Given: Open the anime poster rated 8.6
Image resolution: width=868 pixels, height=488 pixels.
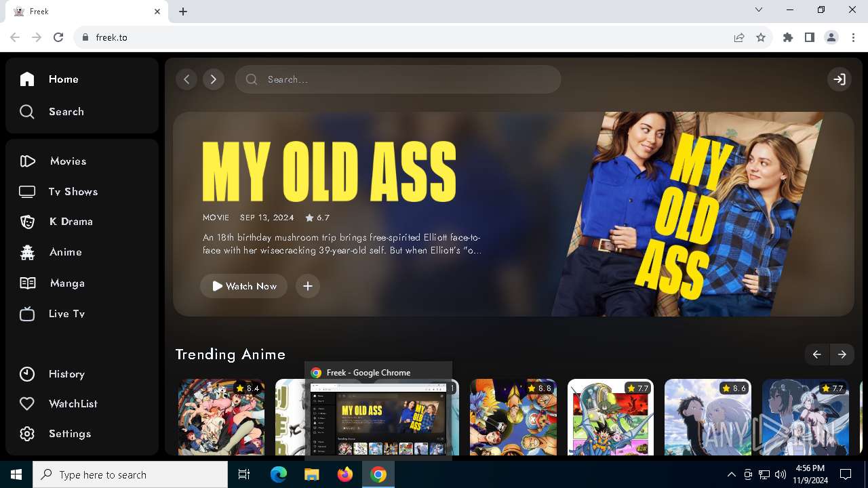Looking at the screenshot, I should [708, 417].
